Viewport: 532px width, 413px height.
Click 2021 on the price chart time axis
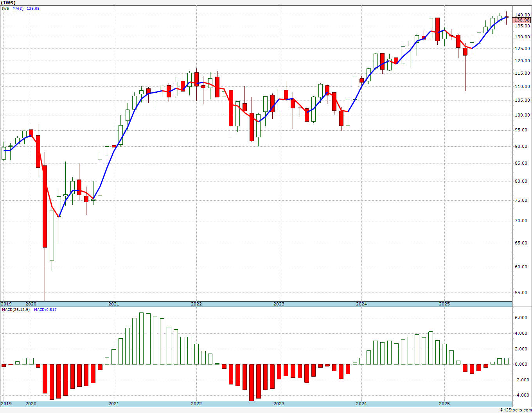click(114, 304)
